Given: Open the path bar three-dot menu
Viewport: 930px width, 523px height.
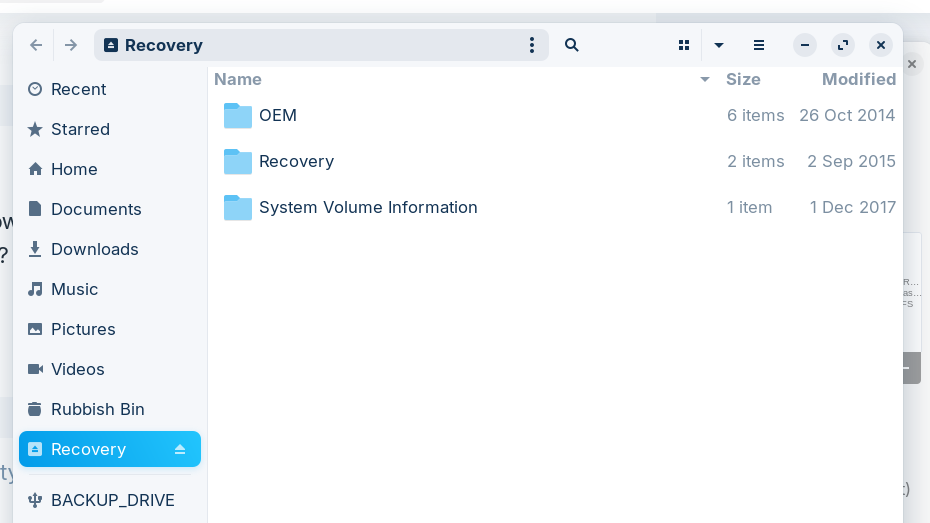Looking at the screenshot, I should 532,45.
